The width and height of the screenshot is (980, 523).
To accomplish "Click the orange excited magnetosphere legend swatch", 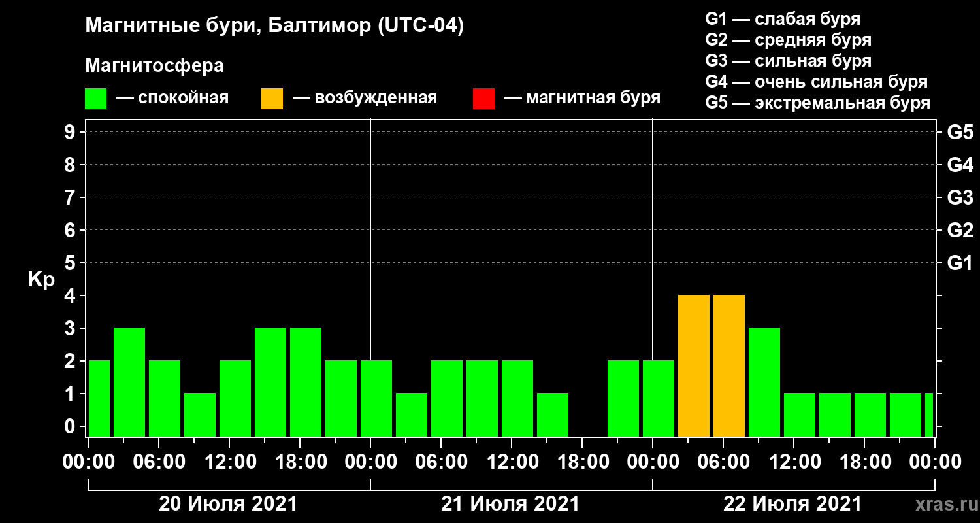I will click(x=272, y=99).
